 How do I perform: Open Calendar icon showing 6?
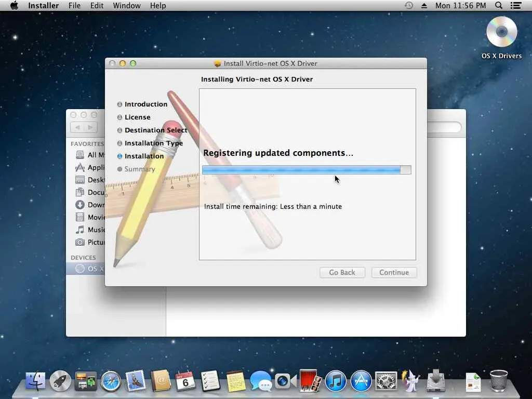(x=185, y=381)
